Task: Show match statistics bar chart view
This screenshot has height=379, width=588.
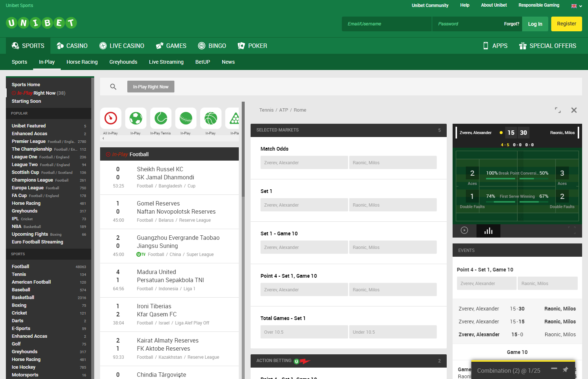Action: 488,231
